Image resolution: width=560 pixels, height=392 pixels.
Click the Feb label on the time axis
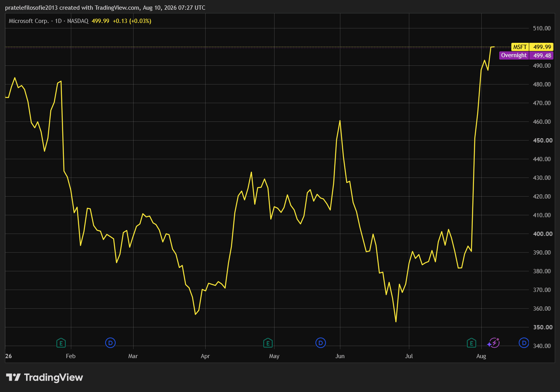pos(70,356)
